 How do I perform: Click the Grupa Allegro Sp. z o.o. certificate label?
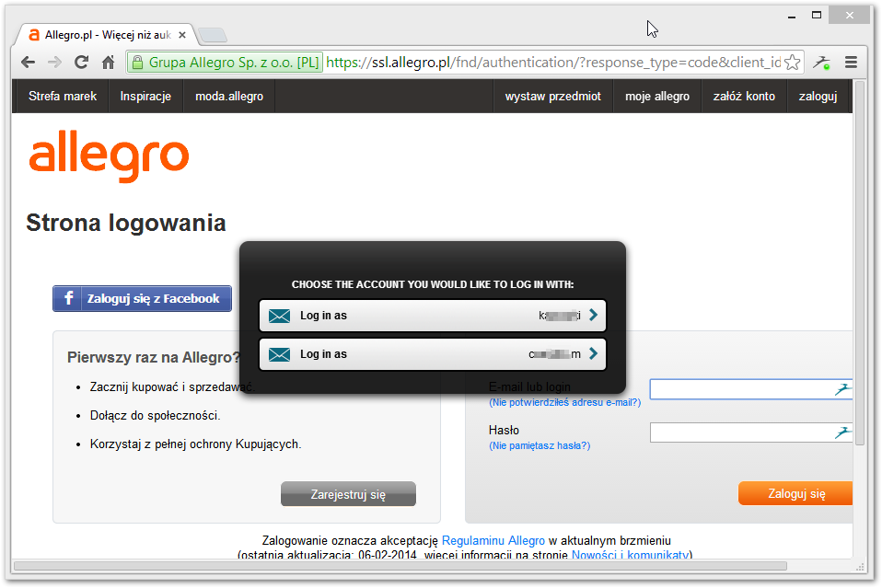[234, 63]
